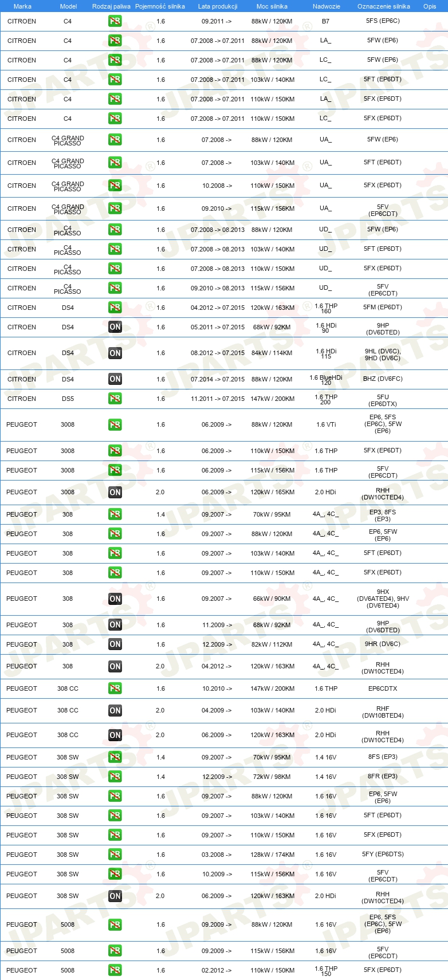448x980 pixels.
Task: Click the diesel ON icon in the Peugeot 308 11.2009 row
Action: click(115, 625)
